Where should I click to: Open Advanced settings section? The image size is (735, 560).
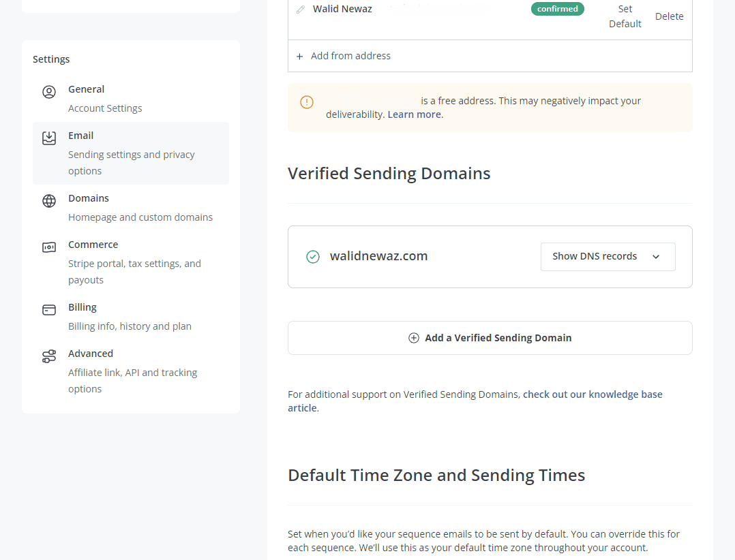(131, 371)
